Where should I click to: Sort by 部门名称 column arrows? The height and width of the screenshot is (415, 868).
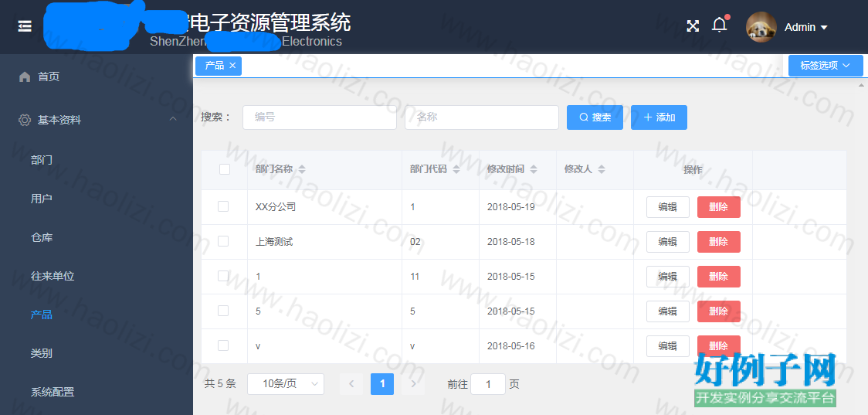302,169
